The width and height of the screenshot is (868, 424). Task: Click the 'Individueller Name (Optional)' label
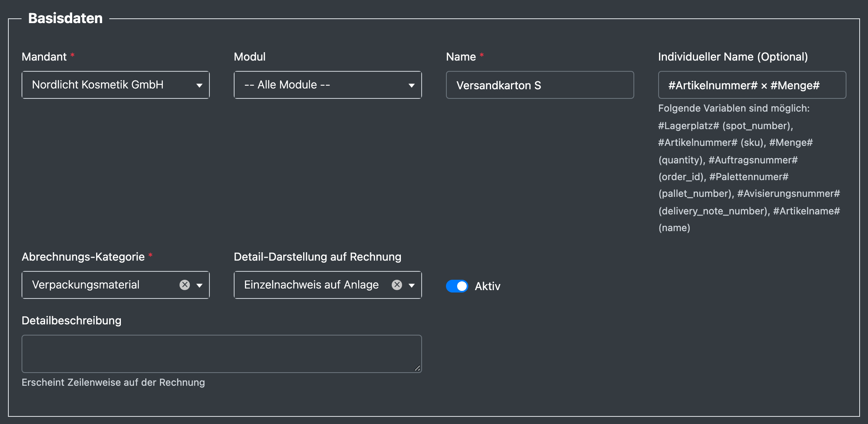(x=733, y=57)
